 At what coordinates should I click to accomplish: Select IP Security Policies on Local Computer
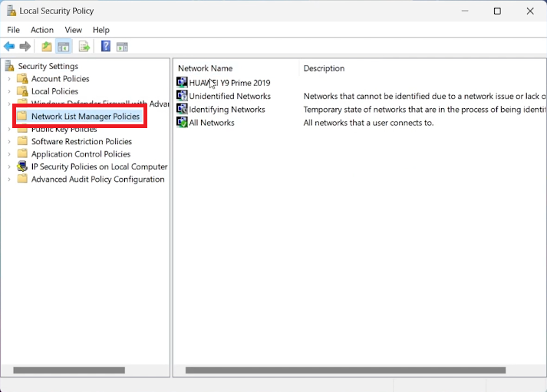click(99, 166)
